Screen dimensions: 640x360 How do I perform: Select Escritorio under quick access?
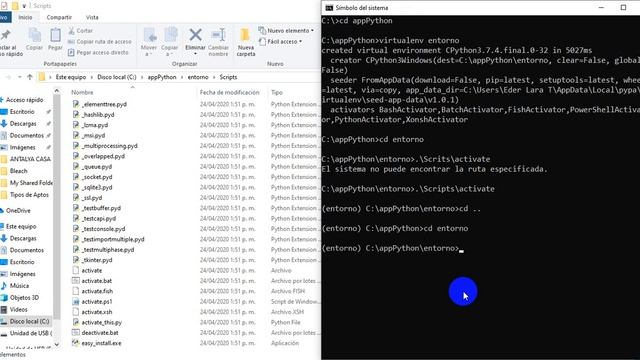point(22,111)
